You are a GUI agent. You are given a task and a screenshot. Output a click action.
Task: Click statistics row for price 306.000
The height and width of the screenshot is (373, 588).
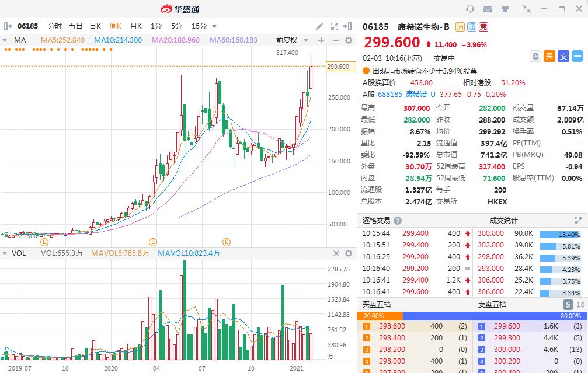[530, 280]
